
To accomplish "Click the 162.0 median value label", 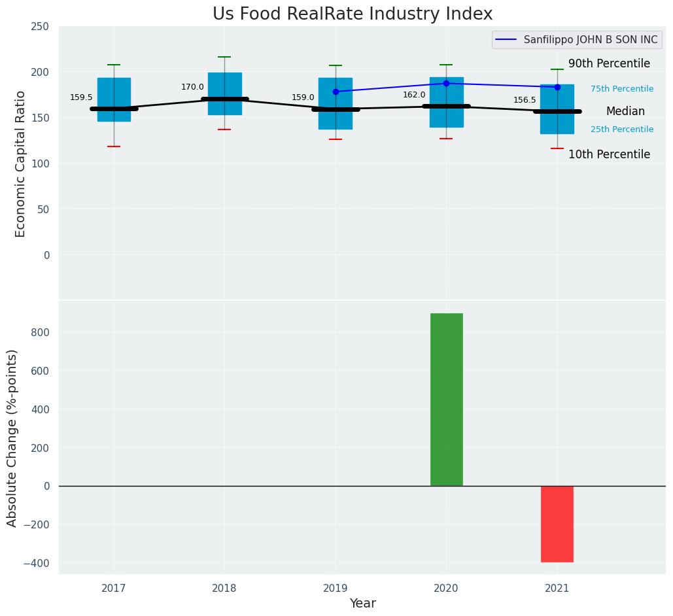I will [x=414, y=95].
